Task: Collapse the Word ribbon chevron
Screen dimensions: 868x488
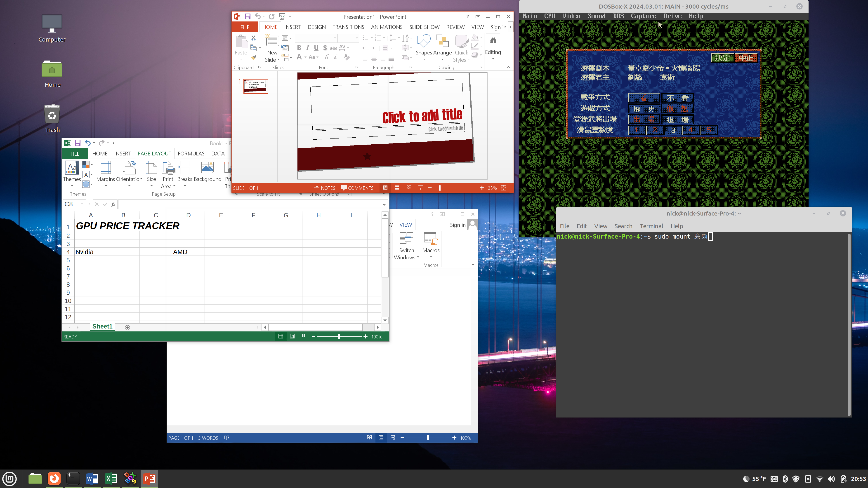Action: click(x=473, y=265)
